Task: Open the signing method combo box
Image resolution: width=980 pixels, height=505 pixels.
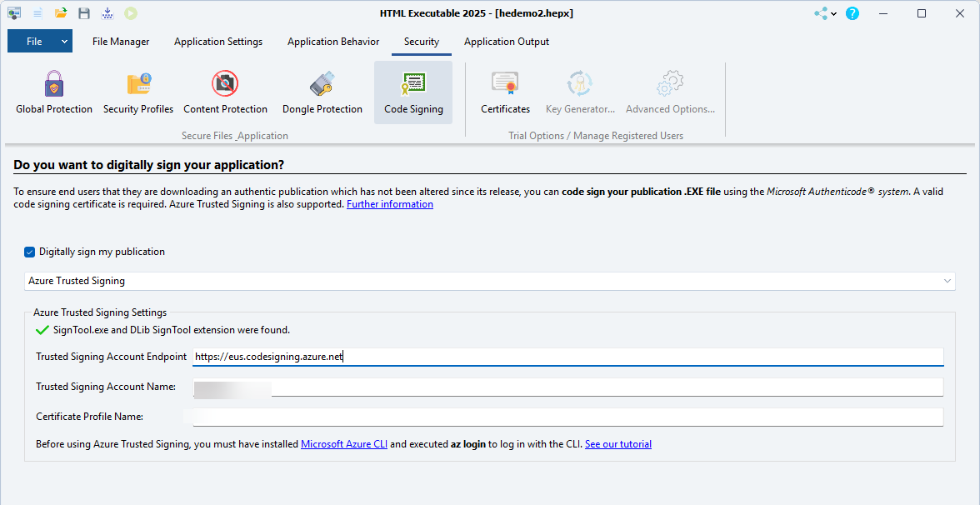Action: [947, 281]
